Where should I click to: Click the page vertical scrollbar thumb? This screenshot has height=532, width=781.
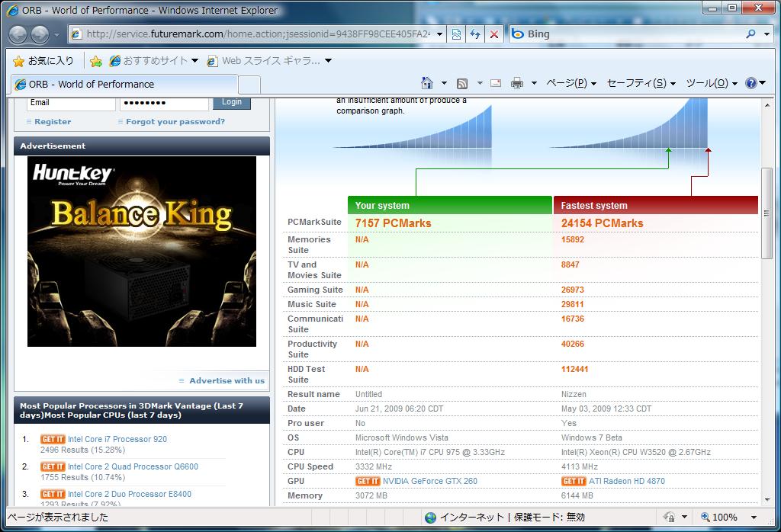767,213
